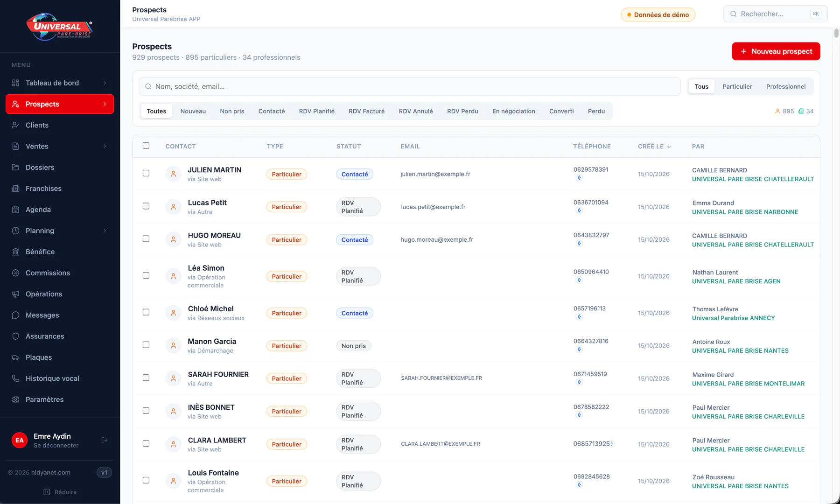Click avatar icon of Lucas Petit
Screen dimensions: 840x504
point(173,207)
